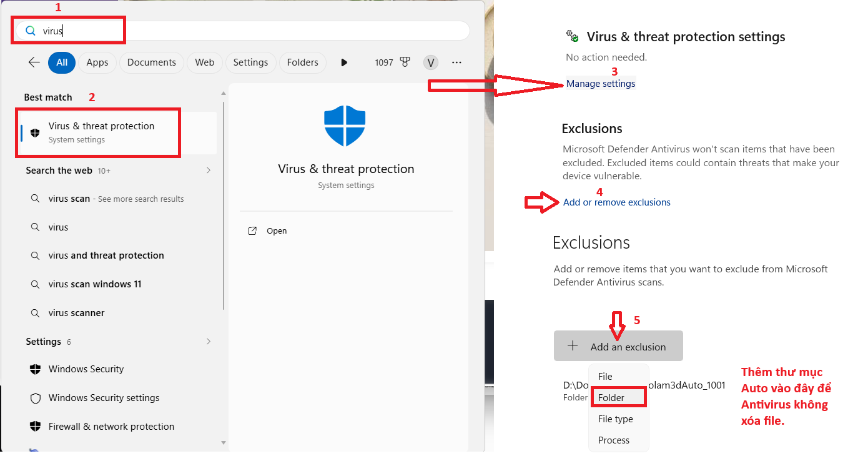Choose Folder from the exclusion menu

pos(619,398)
